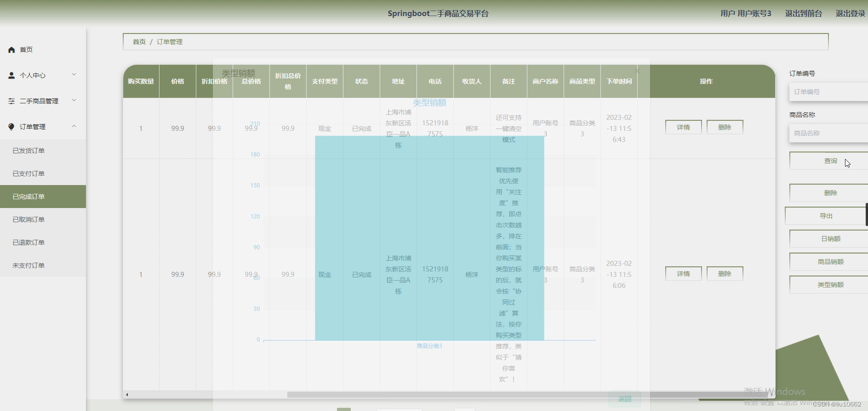This screenshot has width=868, height=411.
Task: Click the 支付类型 column header
Action: (x=325, y=81)
